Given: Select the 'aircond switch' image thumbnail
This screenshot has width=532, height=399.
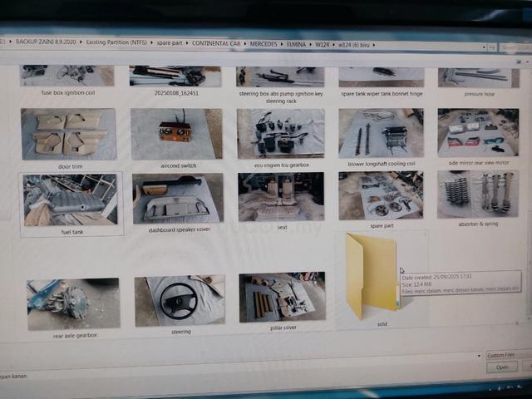Looking at the screenshot, I should (x=176, y=134).
